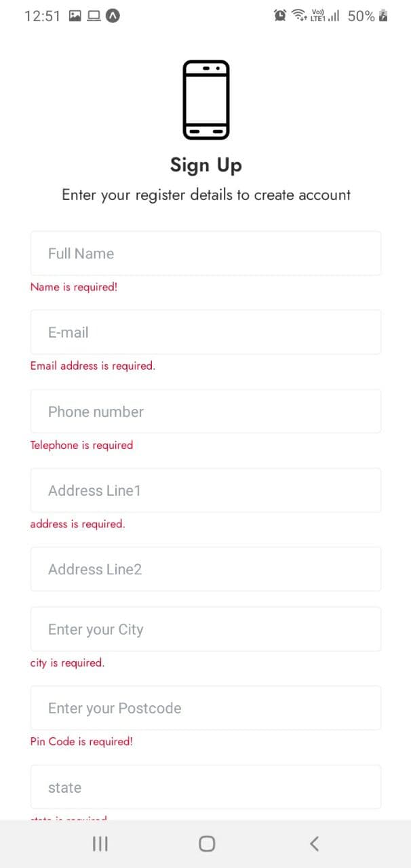Screen dimensions: 411x868
Task: Tap the Enter your City field
Action: pos(206,629)
